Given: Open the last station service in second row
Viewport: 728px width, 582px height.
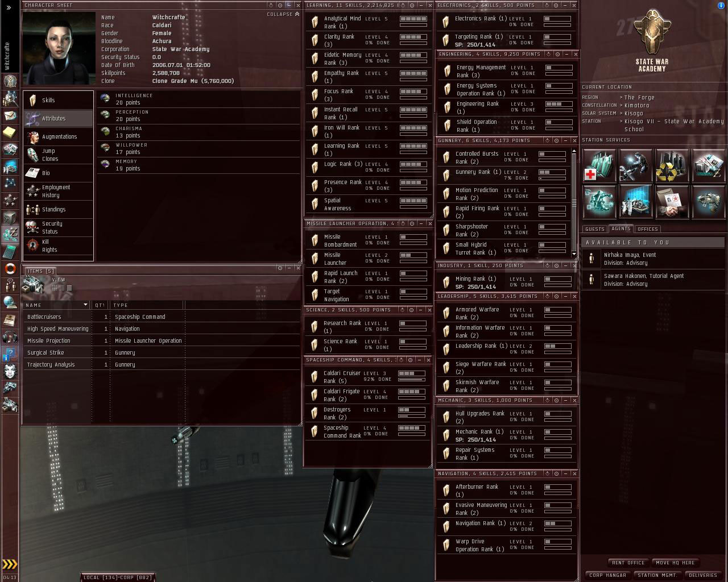Looking at the screenshot, I should pos(708,202).
